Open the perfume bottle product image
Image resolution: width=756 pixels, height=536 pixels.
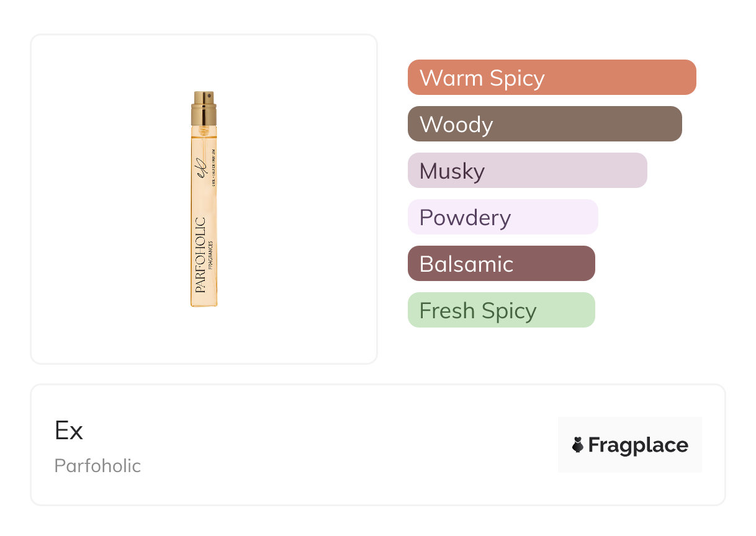tap(204, 199)
